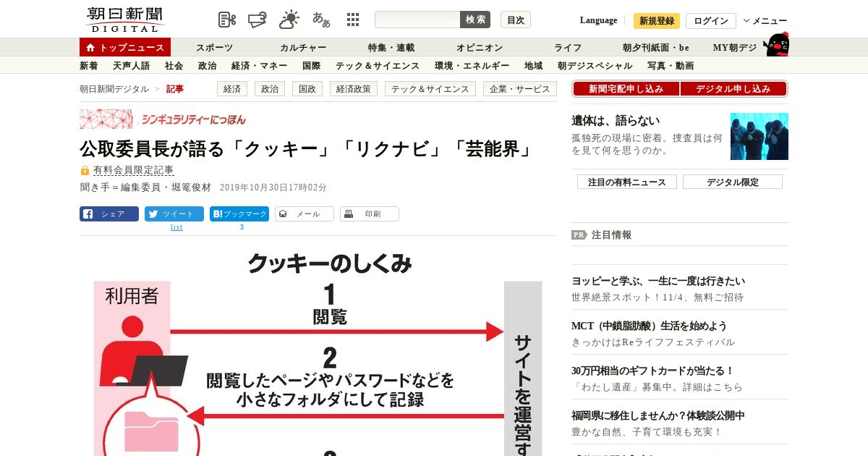Open the Twitter list link

[x=176, y=227]
